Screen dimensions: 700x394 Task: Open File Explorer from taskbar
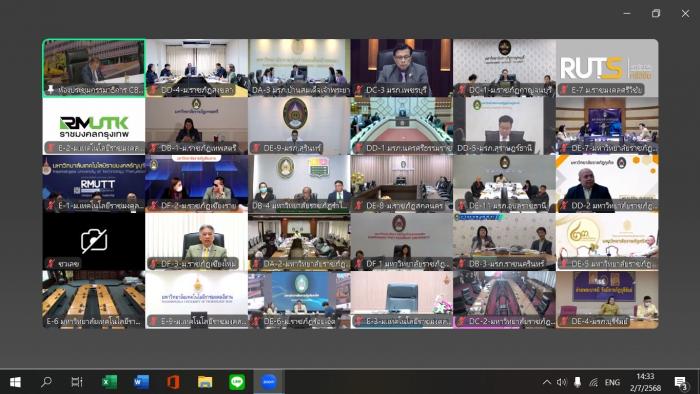[x=205, y=382]
